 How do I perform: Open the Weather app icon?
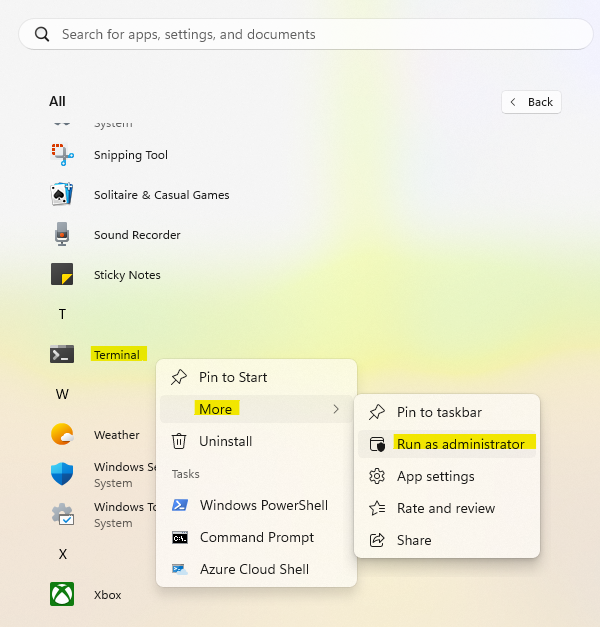[62, 434]
